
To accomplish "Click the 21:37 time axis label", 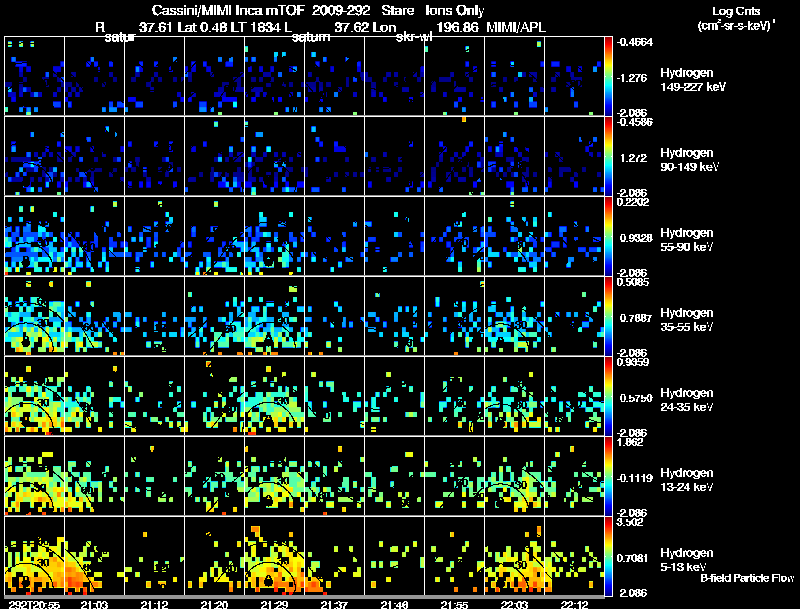I will click(334, 604).
